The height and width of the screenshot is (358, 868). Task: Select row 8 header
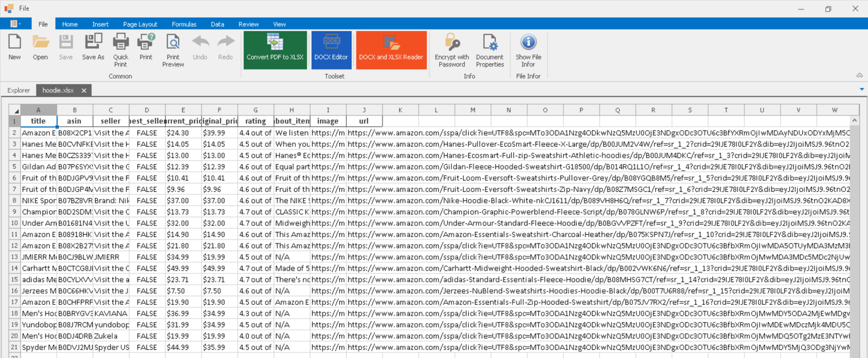14,200
